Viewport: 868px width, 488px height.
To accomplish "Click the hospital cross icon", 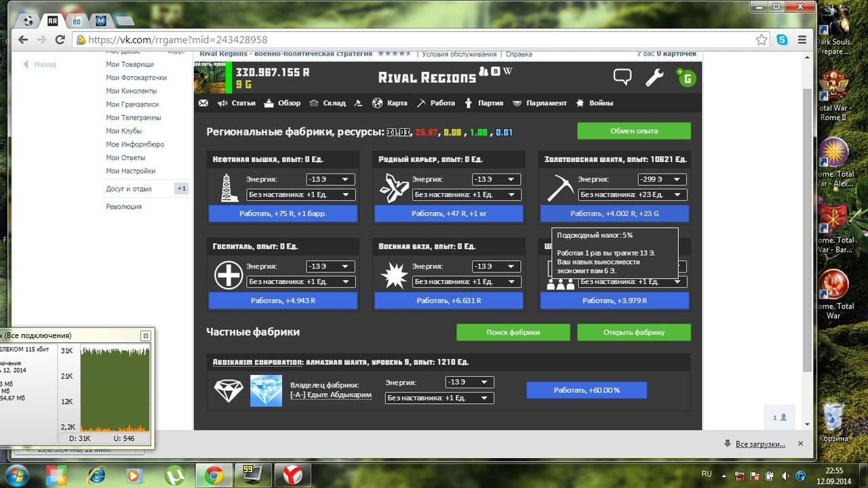I will coord(229,274).
